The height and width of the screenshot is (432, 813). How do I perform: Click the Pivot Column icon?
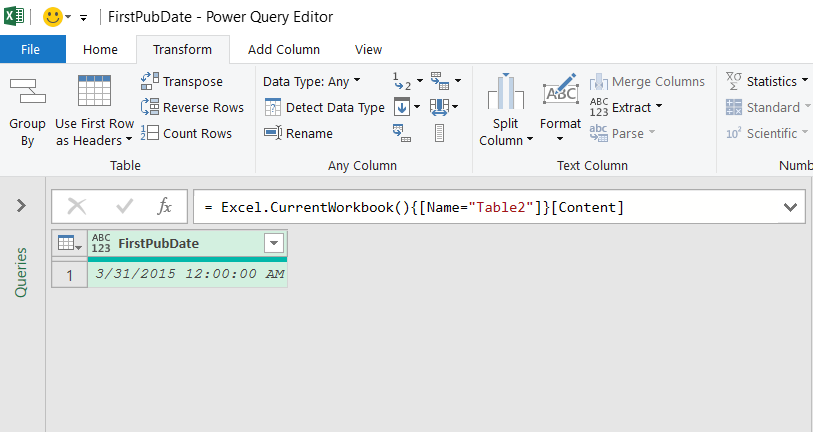click(402, 133)
